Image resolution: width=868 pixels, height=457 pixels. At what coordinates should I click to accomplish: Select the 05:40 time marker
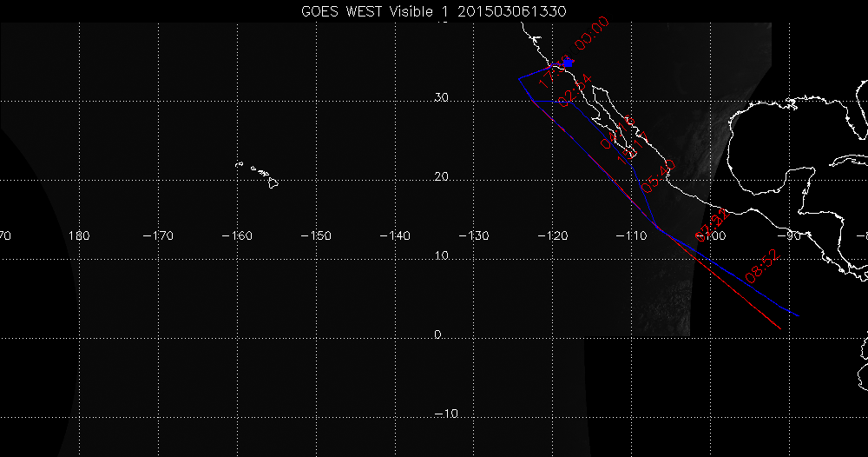pos(658,176)
